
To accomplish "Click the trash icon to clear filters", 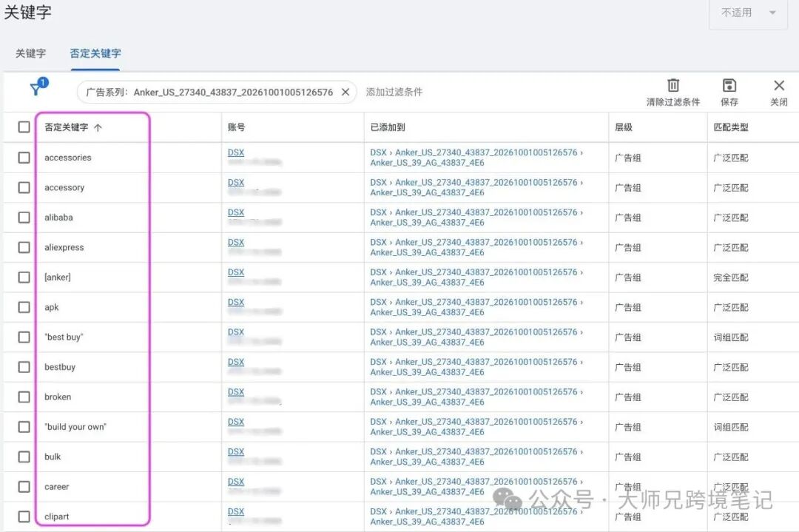I will coord(673,85).
